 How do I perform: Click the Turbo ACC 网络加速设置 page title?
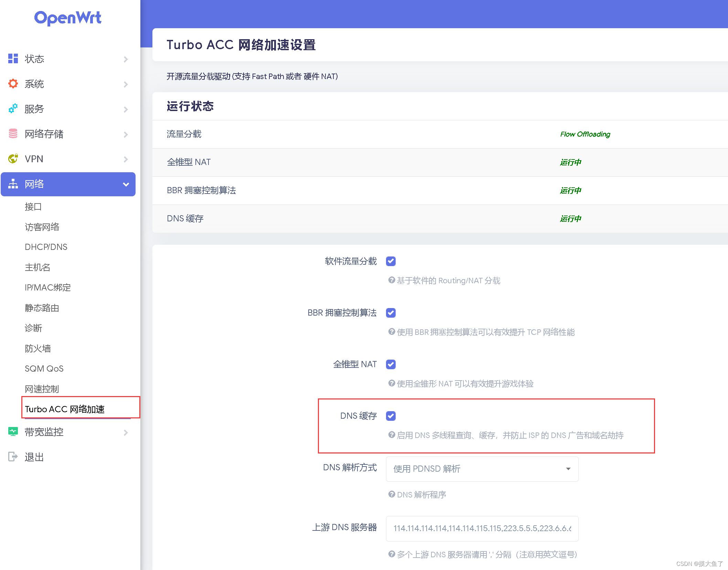[241, 45]
